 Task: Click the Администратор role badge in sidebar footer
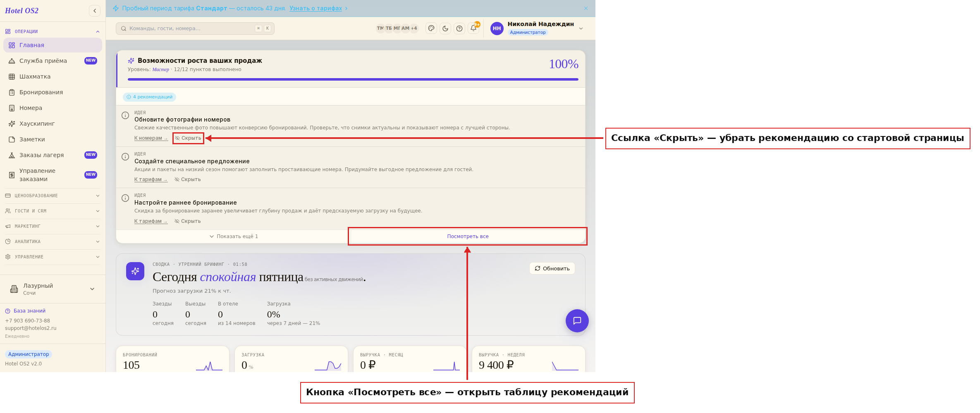pos(29,354)
